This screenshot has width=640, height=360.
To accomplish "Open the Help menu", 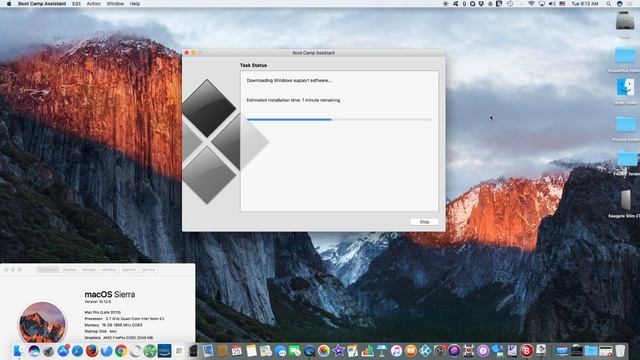I will click(135, 4).
